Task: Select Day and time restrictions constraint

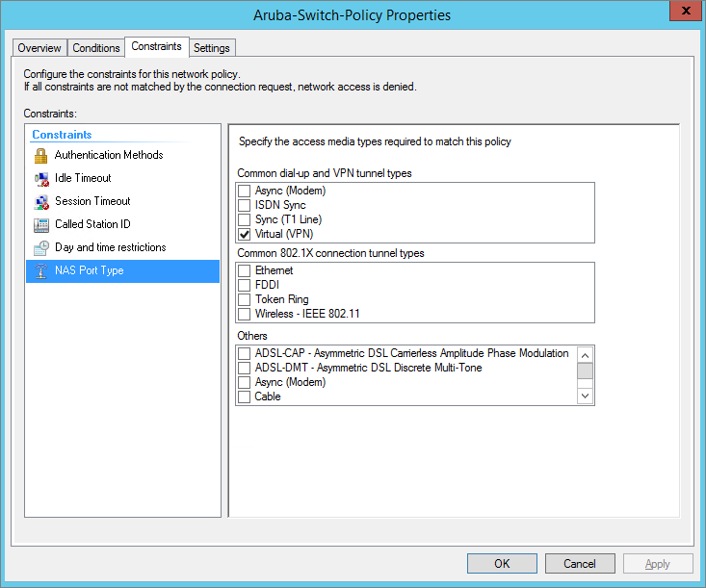Action: (x=122, y=247)
